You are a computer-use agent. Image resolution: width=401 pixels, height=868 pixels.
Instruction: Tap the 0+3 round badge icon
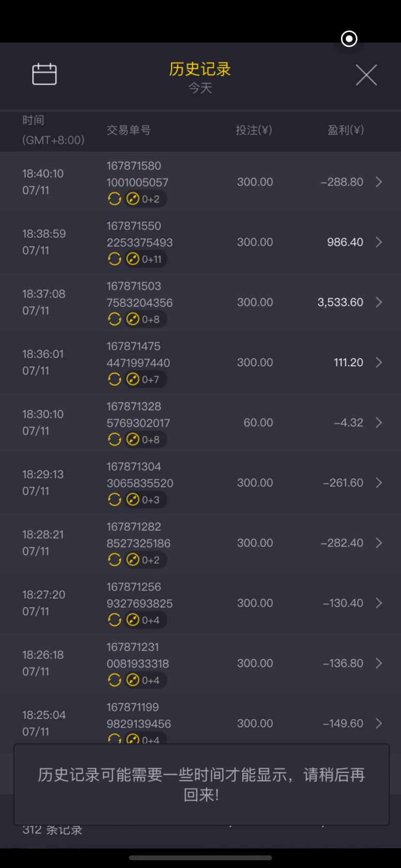[133, 499]
